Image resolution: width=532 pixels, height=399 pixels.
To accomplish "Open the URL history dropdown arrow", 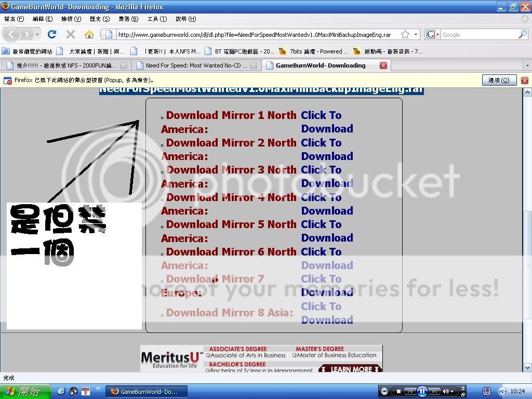I will (416, 35).
